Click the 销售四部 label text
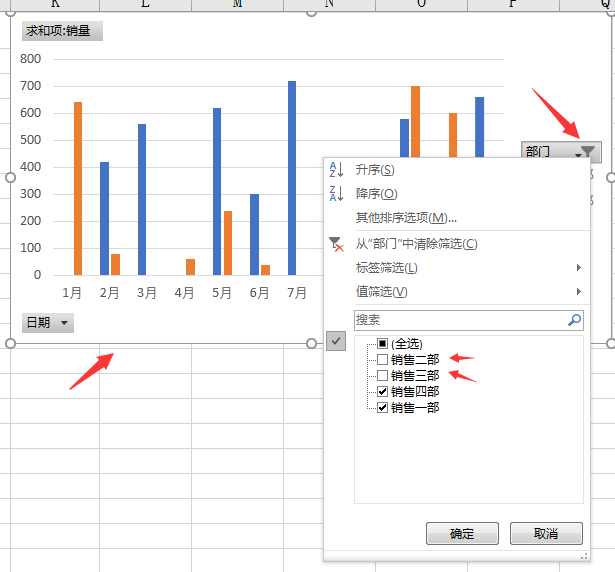615x572 pixels. (x=415, y=392)
